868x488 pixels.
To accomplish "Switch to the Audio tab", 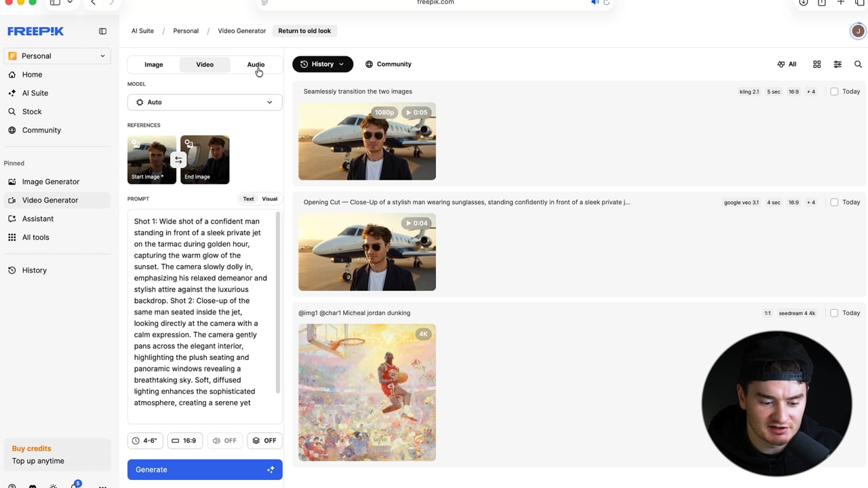I will 256,64.
